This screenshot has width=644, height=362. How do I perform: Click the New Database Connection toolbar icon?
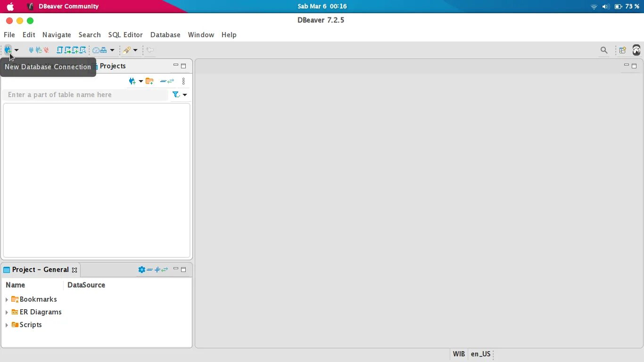(8, 50)
